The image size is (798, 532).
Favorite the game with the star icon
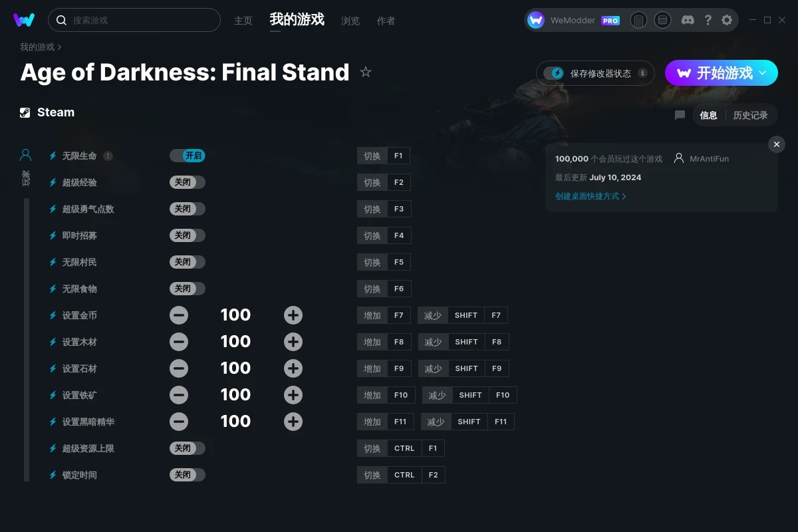pyautogui.click(x=366, y=72)
